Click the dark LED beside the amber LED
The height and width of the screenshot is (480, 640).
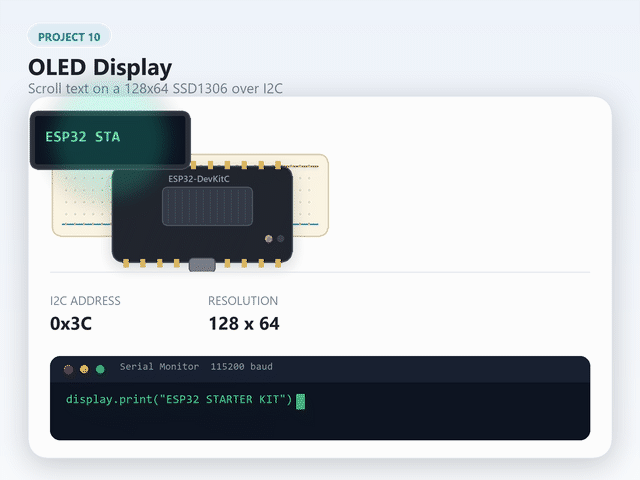pos(281,239)
